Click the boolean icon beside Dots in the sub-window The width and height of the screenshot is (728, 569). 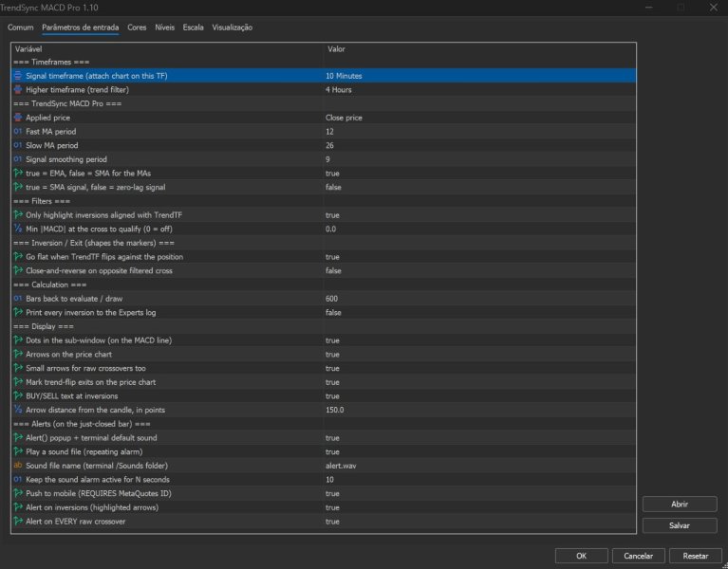pyautogui.click(x=18, y=340)
